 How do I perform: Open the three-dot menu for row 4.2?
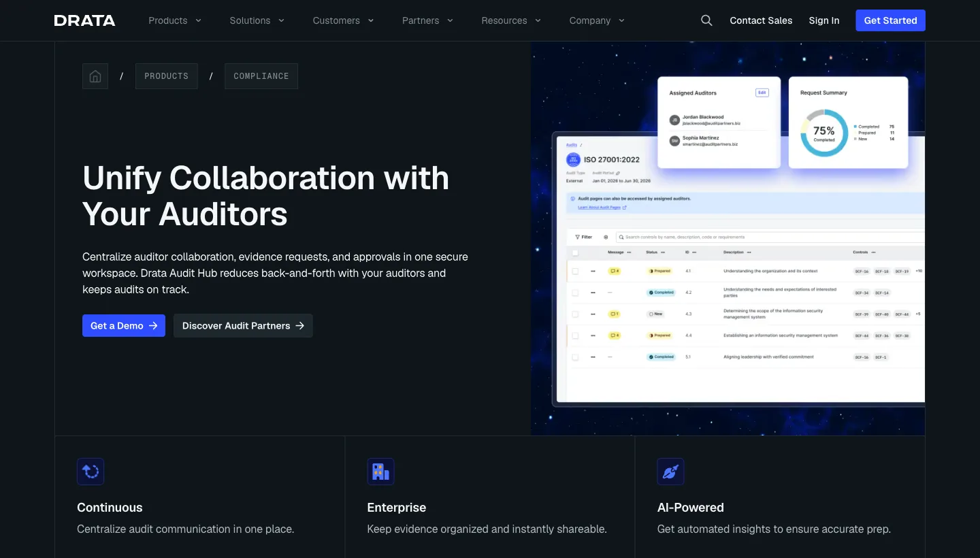coord(593,293)
